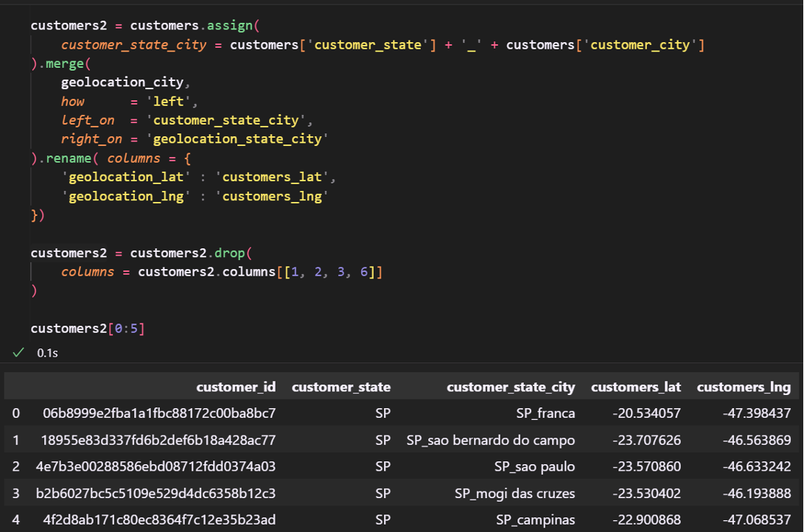
Task: Click the rename method in the code
Action: [69, 158]
